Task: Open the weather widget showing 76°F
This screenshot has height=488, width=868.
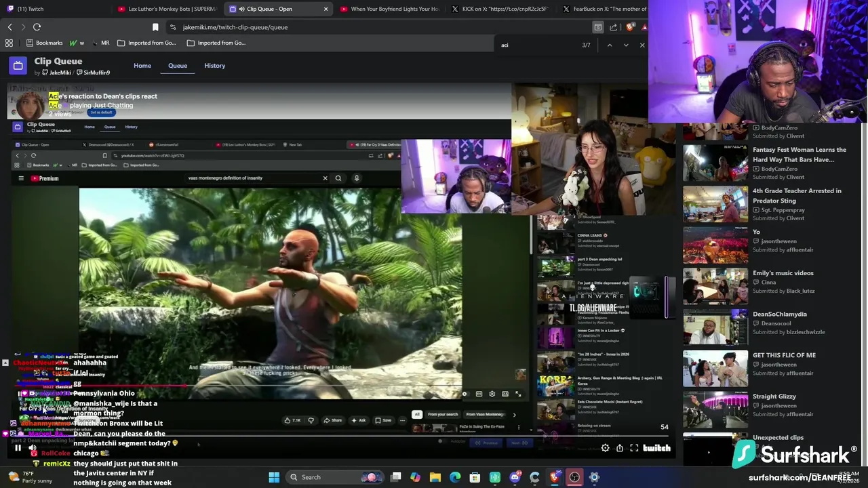Action: pos(29,477)
